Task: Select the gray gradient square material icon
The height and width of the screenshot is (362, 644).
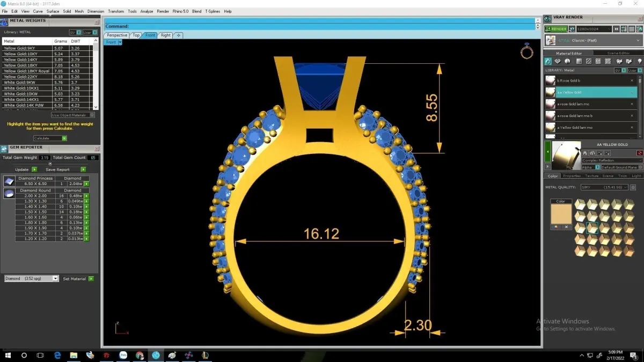Action: 579,62
